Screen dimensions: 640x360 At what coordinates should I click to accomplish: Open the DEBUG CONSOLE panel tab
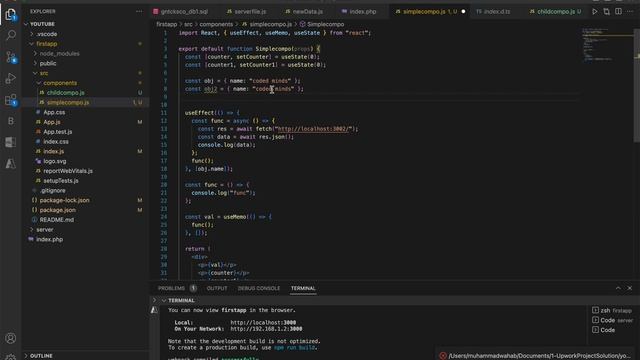tap(259, 288)
